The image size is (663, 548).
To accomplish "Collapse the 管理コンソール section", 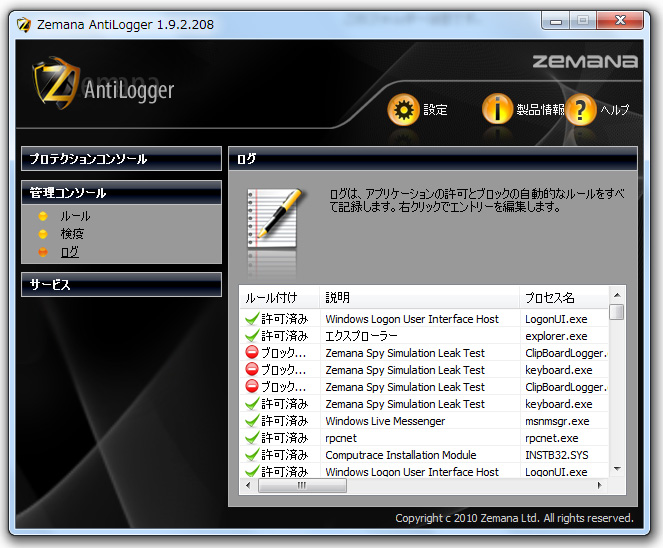I will click(x=121, y=193).
